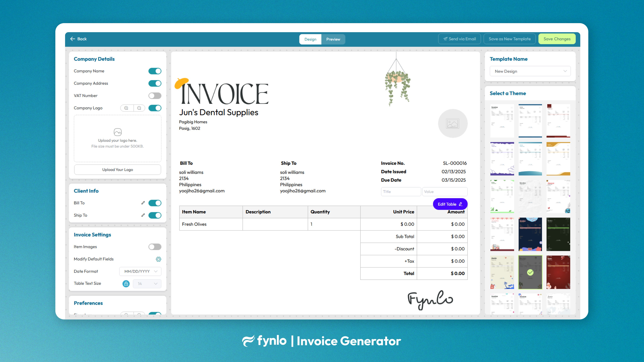The width and height of the screenshot is (644, 362).
Task: Zoom in the company logo
Action: coord(126,108)
